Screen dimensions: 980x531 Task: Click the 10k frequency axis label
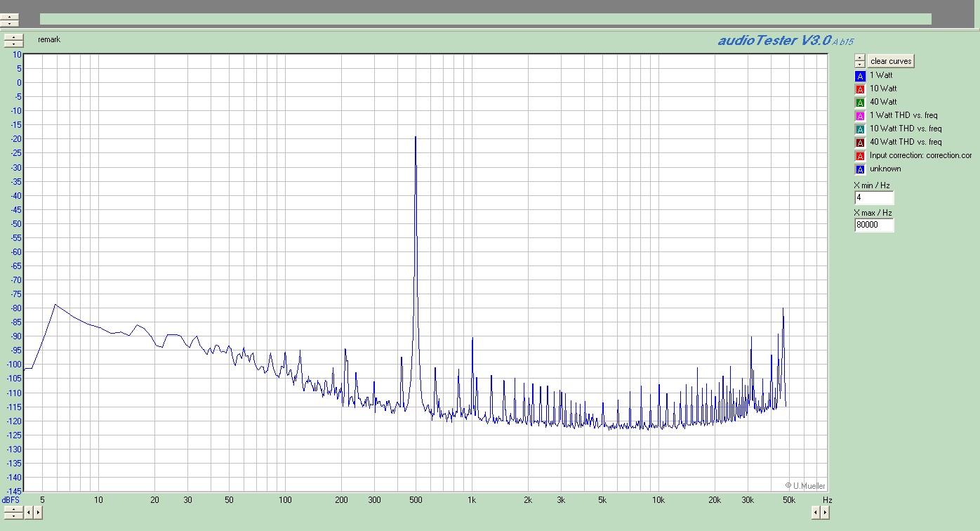tap(658, 500)
